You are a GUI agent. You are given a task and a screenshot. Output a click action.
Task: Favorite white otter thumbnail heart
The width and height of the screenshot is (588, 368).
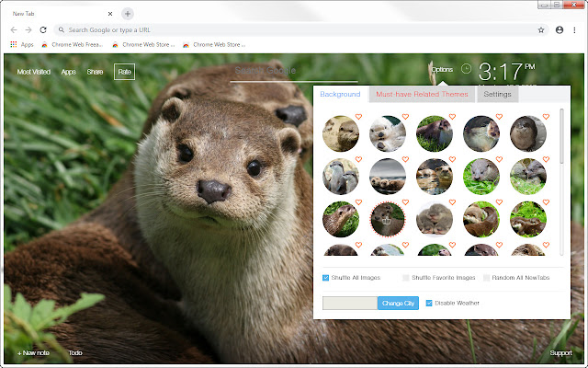(x=405, y=117)
